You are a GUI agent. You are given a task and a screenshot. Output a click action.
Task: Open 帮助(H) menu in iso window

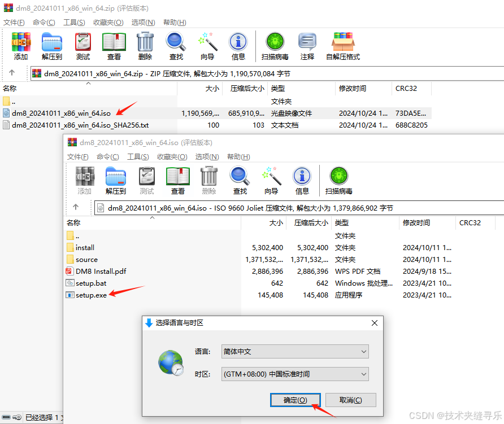click(238, 157)
